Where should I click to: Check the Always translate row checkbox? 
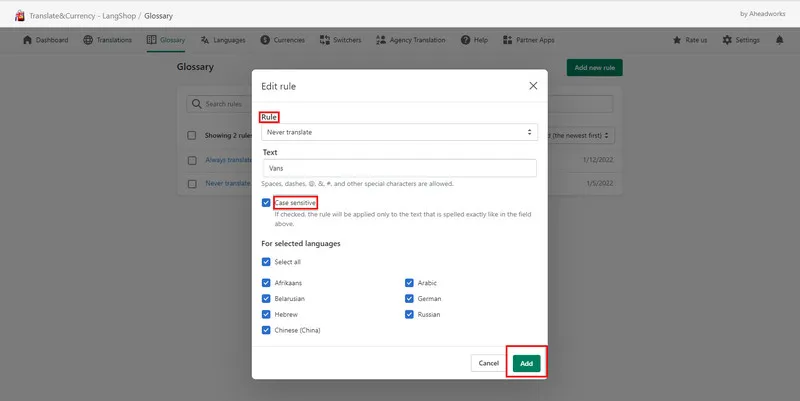tap(192, 160)
